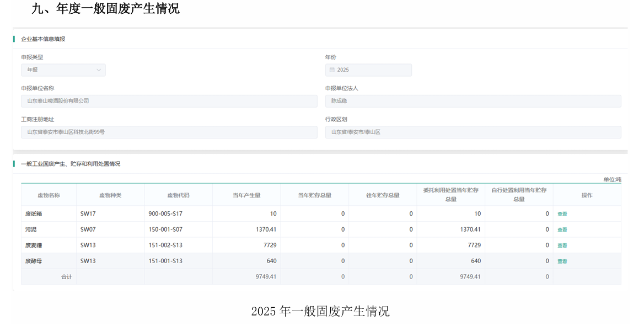Open 查看 for the 废麦糟 row
The height and width of the screenshot is (326, 644).
point(562,245)
